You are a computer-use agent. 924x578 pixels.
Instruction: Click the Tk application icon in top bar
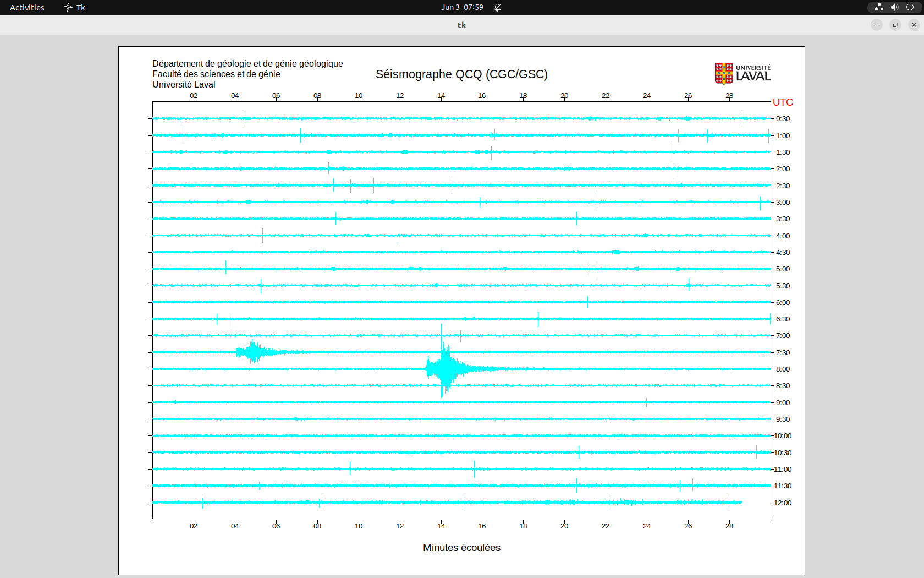(69, 7)
